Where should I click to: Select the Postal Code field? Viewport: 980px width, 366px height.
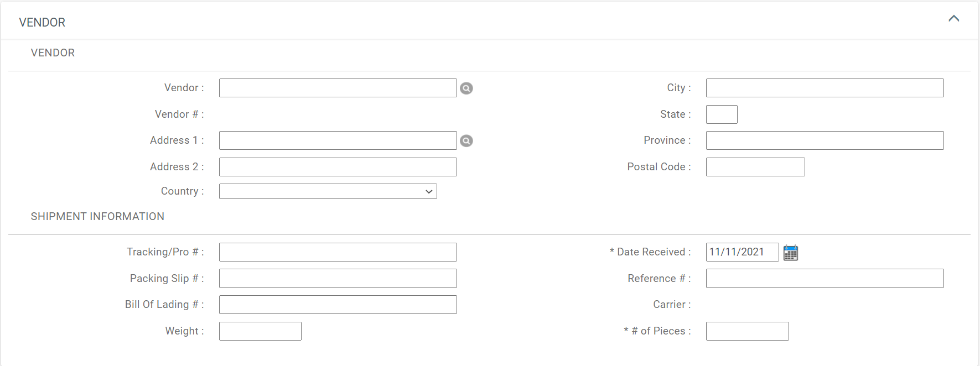pos(755,167)
